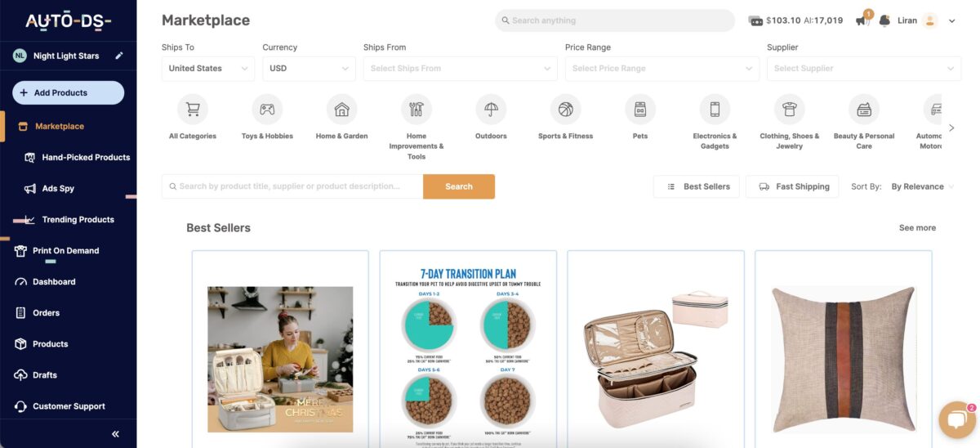This screenshot has height=448, width=980.
Task: Select the Electronics & Gadgets category icon
Action: (x=715, y=109)
